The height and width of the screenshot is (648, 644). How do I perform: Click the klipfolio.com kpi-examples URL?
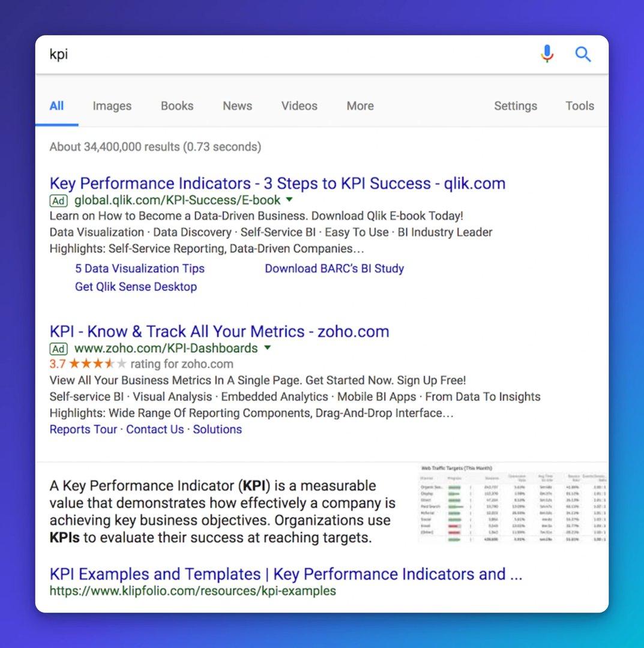[x=193, y=590]
